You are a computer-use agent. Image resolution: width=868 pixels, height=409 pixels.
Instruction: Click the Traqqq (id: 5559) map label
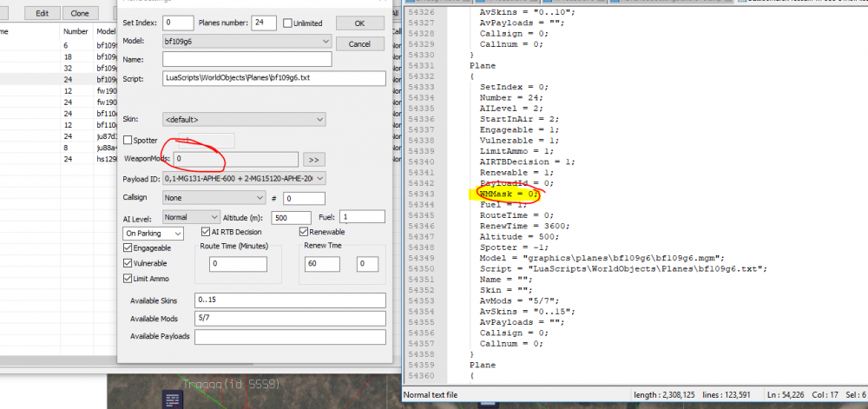[x=232, y=384]
